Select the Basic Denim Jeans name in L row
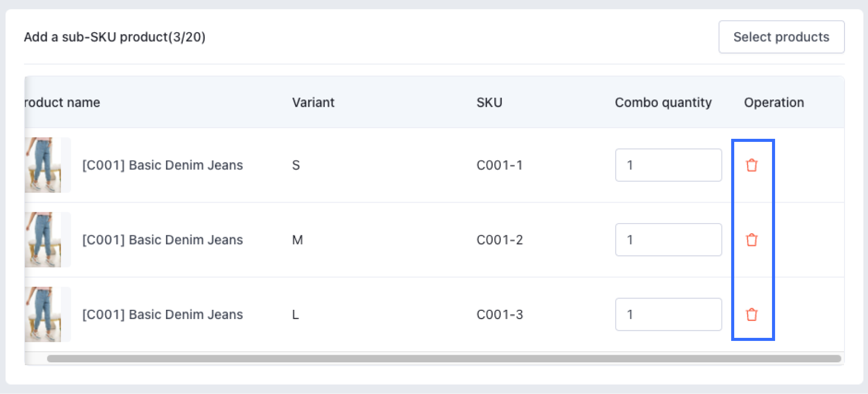 pyautogui.click(x=162, y=314)
